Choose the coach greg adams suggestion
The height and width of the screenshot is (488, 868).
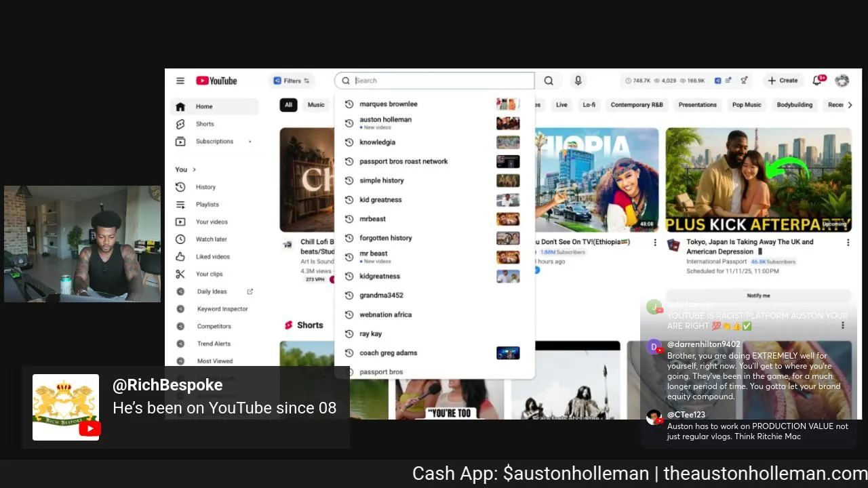coord(434,353)
